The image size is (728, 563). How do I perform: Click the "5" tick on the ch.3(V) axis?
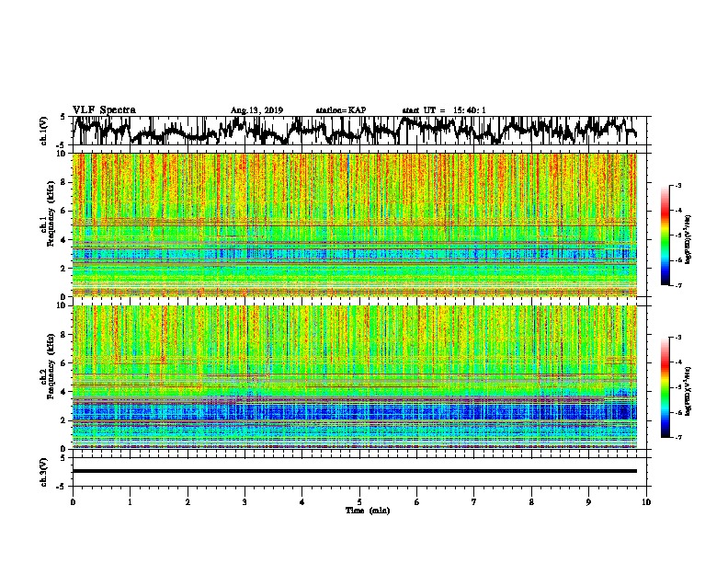63,458
